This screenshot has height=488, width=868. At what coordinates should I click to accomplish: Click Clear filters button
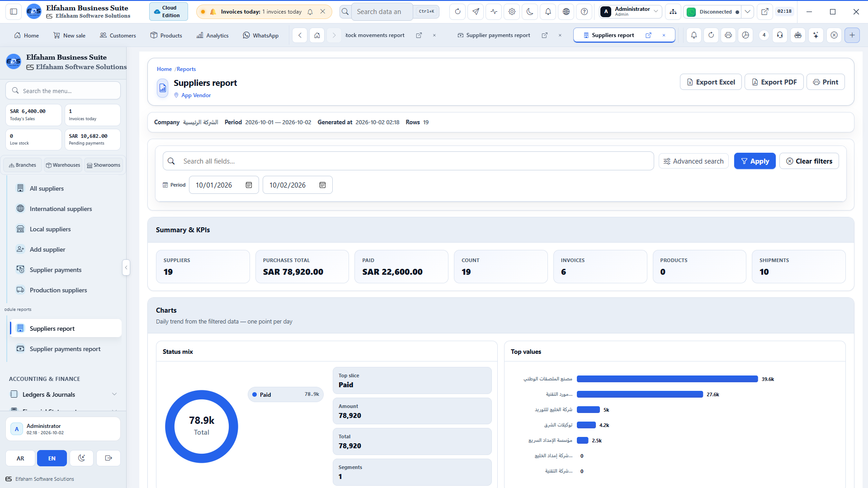pyautogui.click(x=809, y=161)
